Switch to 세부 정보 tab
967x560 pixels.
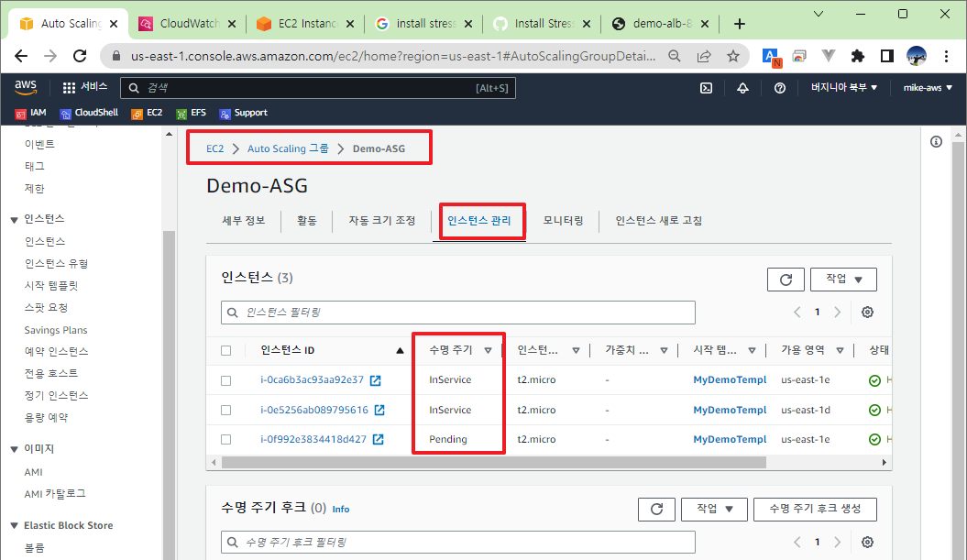pos(244,221)
